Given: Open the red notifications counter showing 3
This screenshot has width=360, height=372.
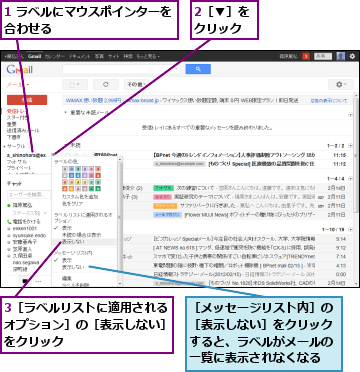Looking at the screenshot, I should (x=306, y=56).
